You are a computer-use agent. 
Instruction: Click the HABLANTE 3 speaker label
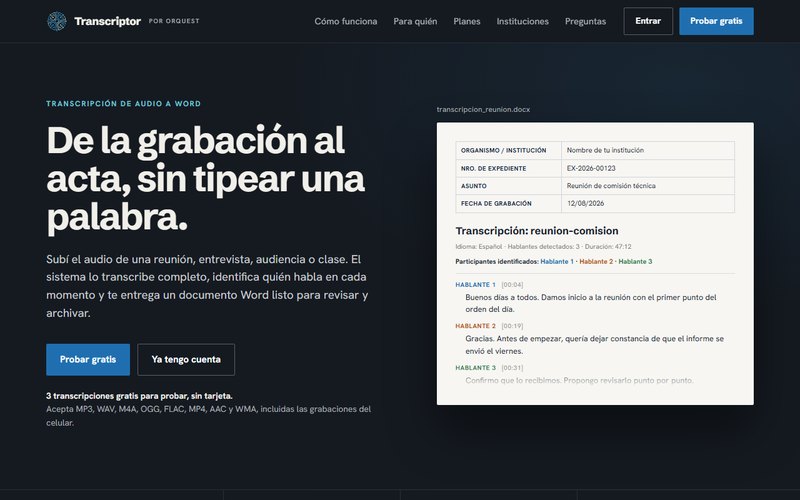[476, 367]
